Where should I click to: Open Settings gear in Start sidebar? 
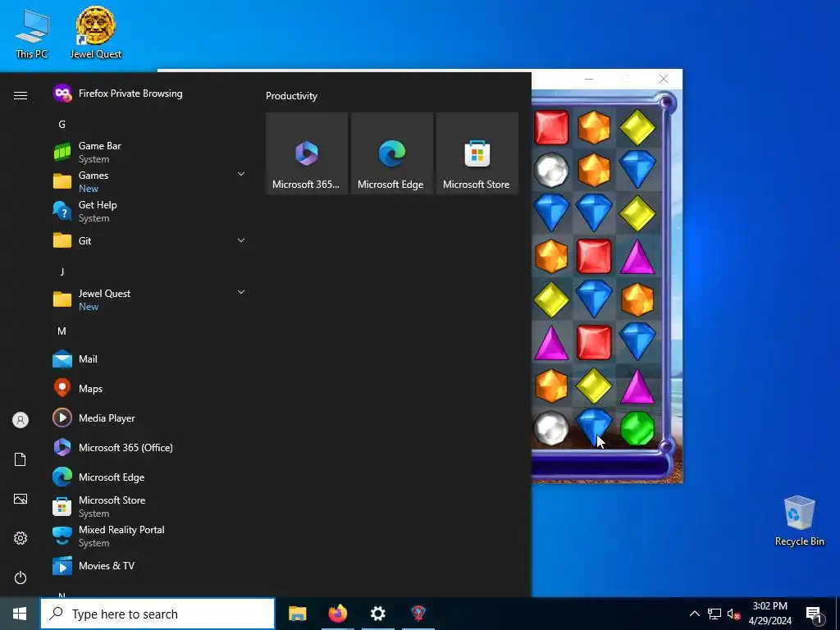[x=21, y=538]
